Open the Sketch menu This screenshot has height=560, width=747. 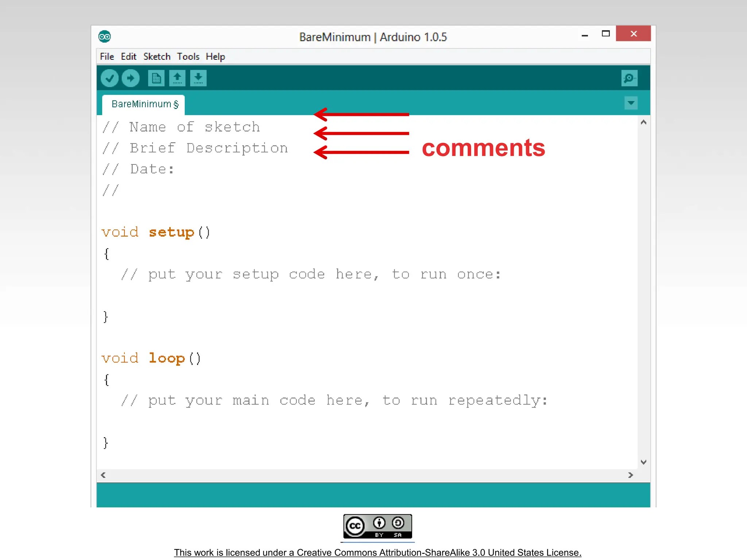157,57
